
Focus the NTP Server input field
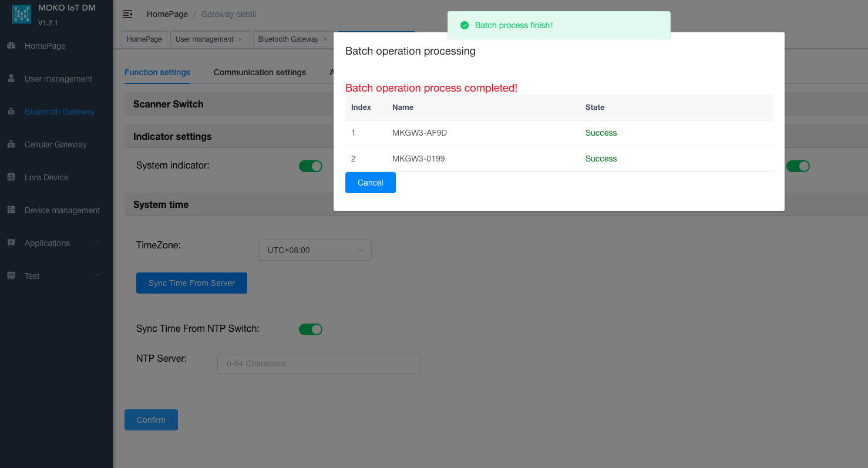pyautogui.click(x=319, y=363)
